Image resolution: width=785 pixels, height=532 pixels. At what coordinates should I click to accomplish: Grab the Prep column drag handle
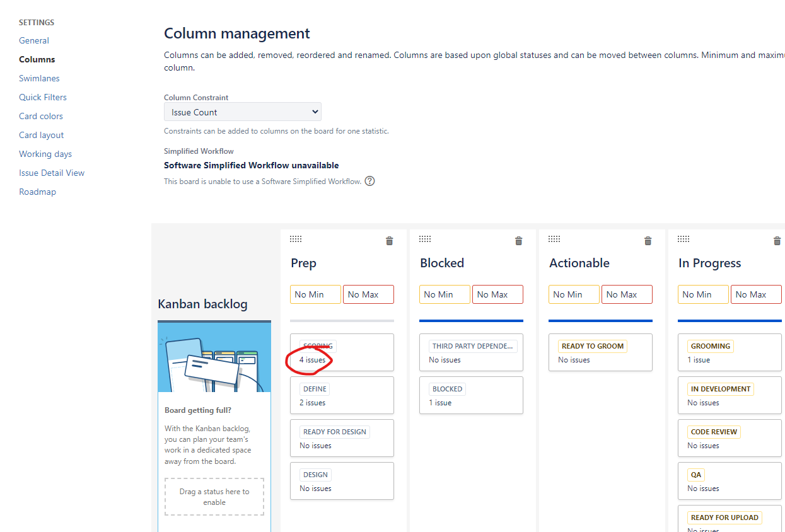pos(296,239)
